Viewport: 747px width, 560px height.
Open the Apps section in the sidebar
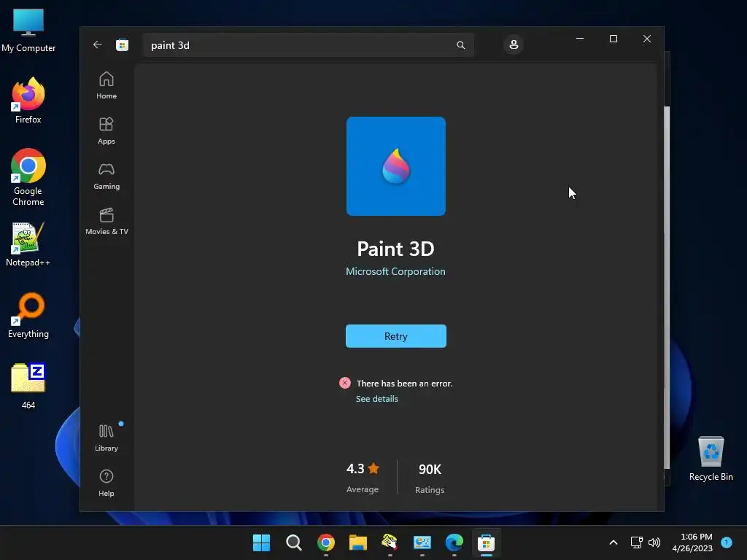coord(107,131)
